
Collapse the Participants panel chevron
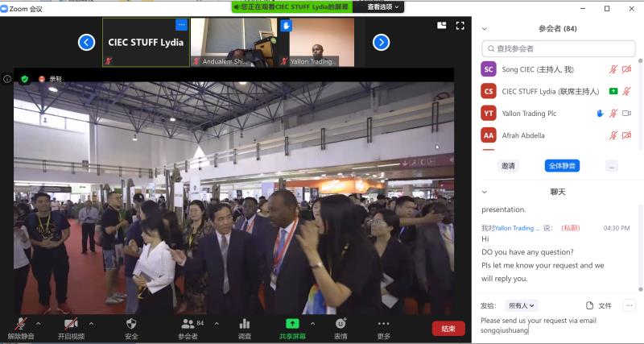[485, 29]
